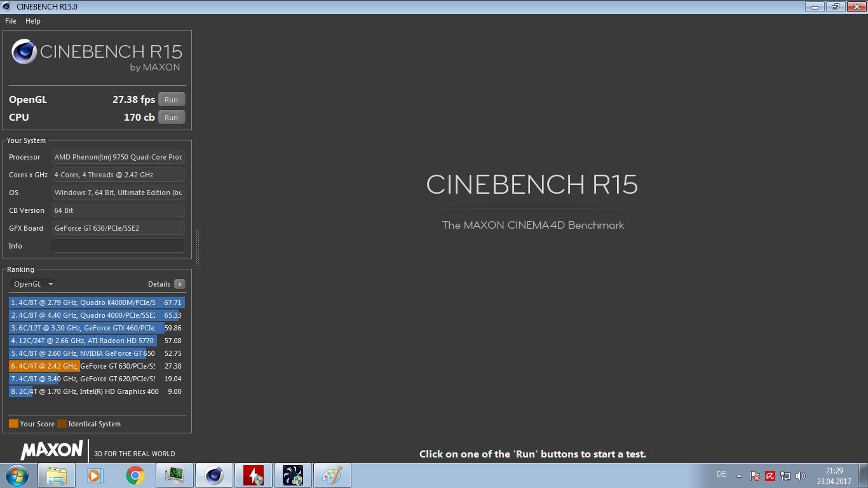
Task: Expand ranking Details arrow button
Action: (x=180, y=284)
